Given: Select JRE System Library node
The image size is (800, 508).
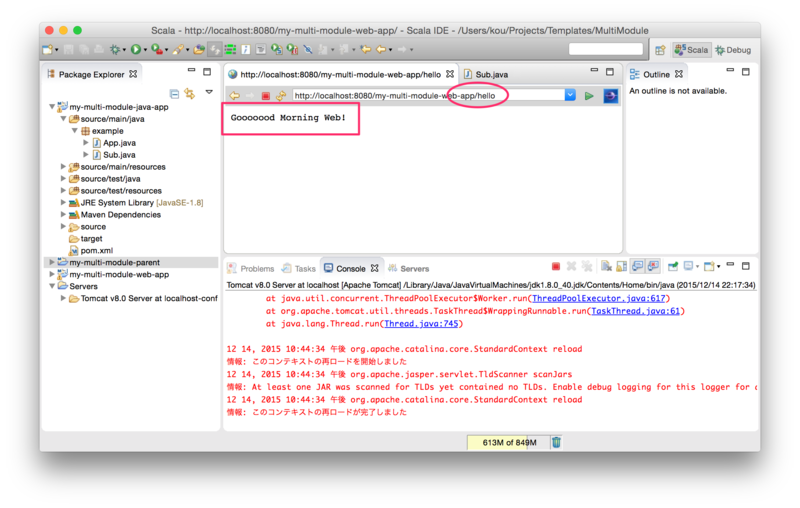Looking at the screenshot, I should coord(136,202).
